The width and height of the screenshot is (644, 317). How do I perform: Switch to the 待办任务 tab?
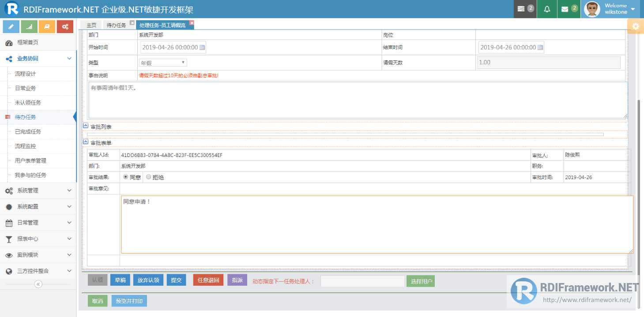pyautogui.click(x=117, y=26)
